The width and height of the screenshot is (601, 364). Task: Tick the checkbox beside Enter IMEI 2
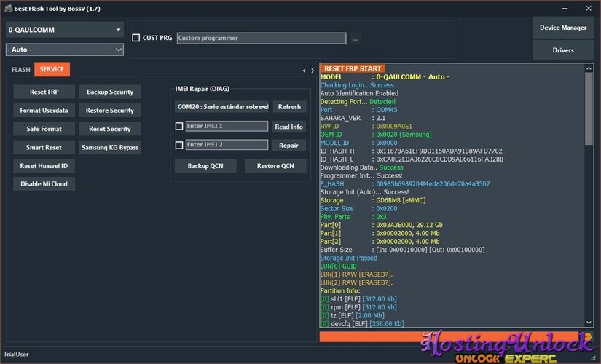179,145
